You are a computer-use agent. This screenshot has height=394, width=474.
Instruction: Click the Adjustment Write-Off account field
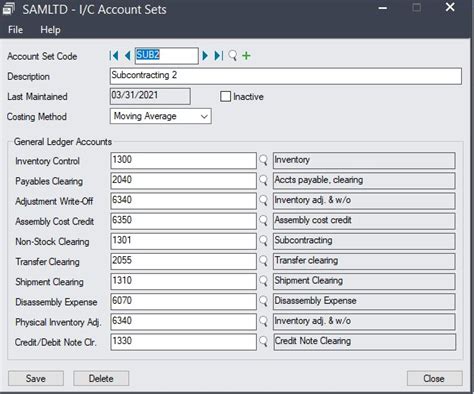click(183, 201)
